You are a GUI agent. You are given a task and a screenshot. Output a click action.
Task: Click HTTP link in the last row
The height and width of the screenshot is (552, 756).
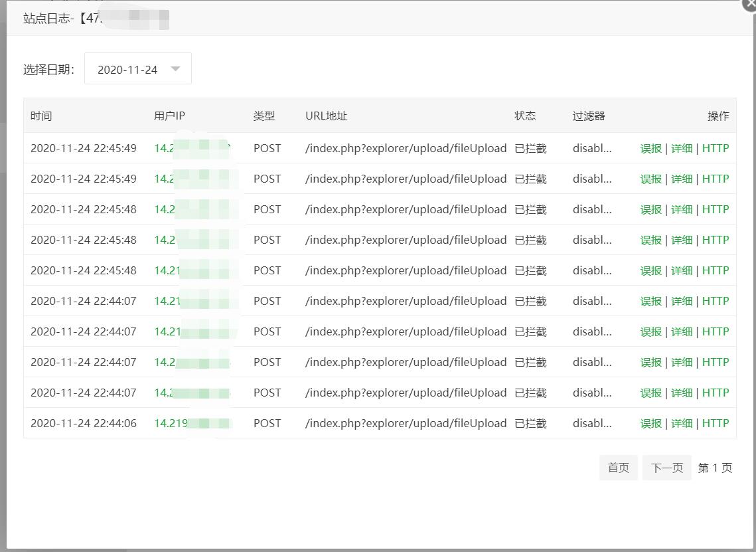[715, 423]
